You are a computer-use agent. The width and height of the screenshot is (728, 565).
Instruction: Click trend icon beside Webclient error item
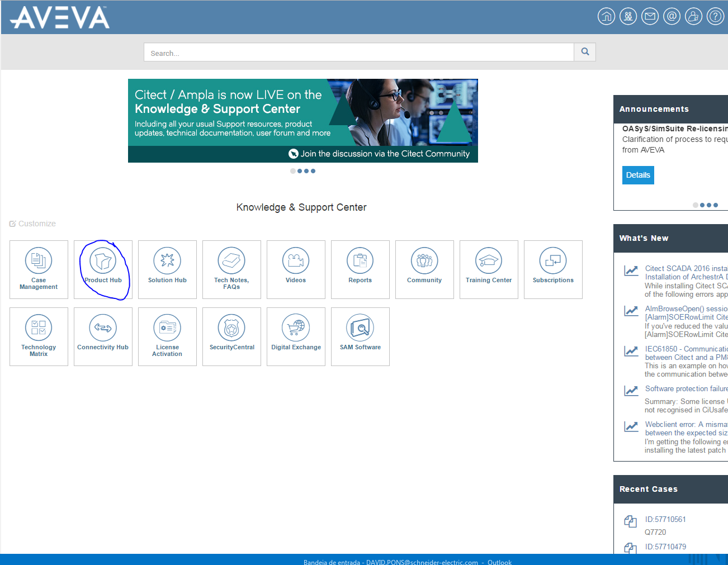(631, 426)
